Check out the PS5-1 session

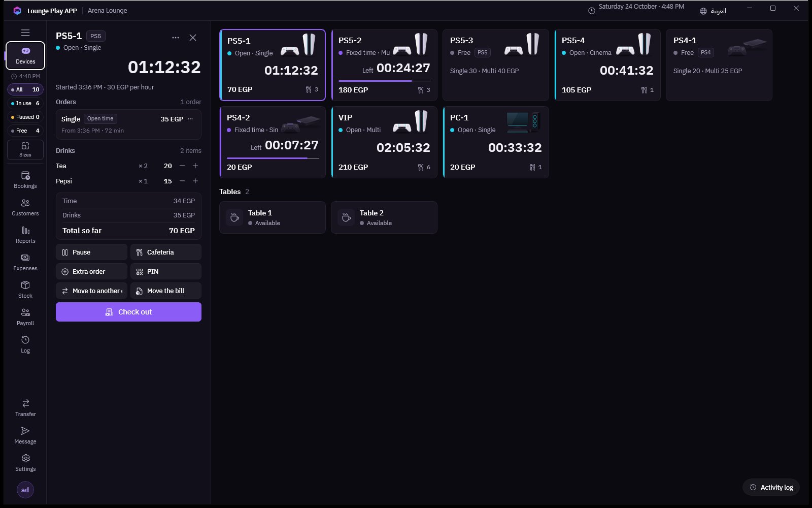128,312
